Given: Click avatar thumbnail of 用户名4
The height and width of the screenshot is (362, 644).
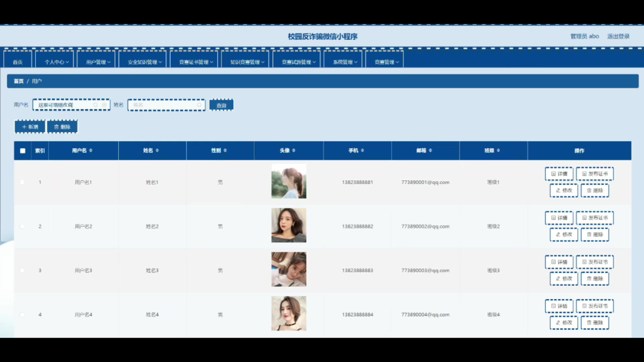Looking at the screenshot, I should pos(289,313).
